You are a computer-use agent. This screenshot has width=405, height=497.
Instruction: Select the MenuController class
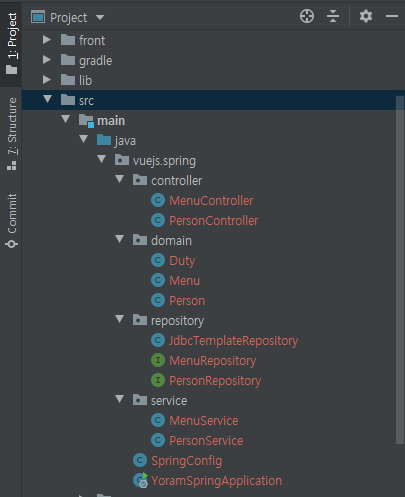211,201
